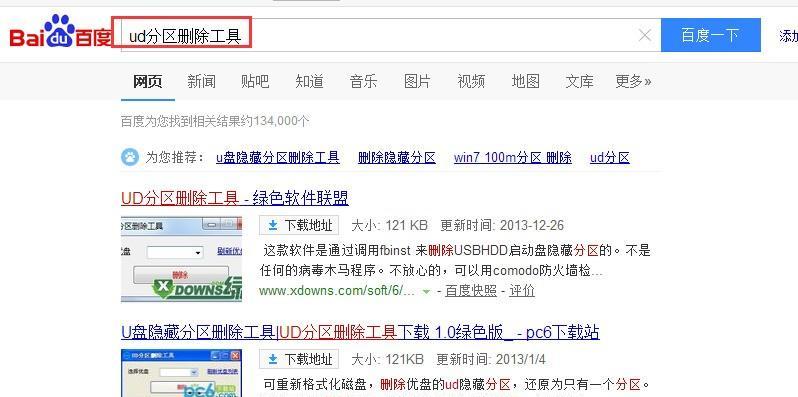Click the text 更新时间: 2013-12-26
The width and height of the screenshot is (798, 397).
502,225
